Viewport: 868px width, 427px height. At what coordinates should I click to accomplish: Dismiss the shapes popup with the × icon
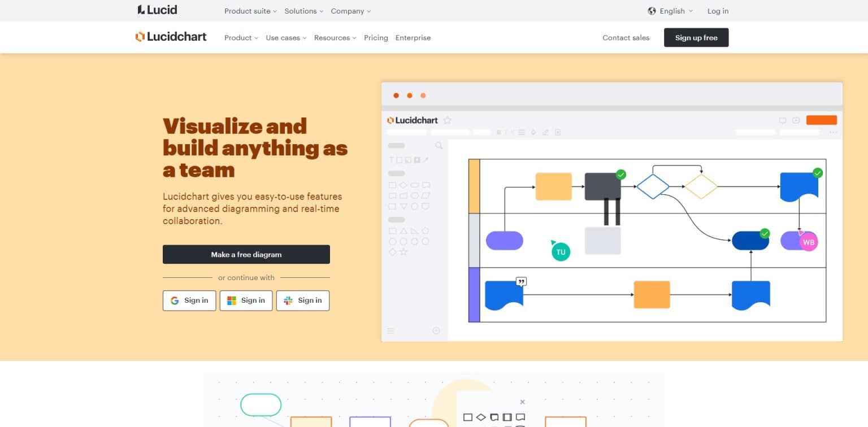522,402
